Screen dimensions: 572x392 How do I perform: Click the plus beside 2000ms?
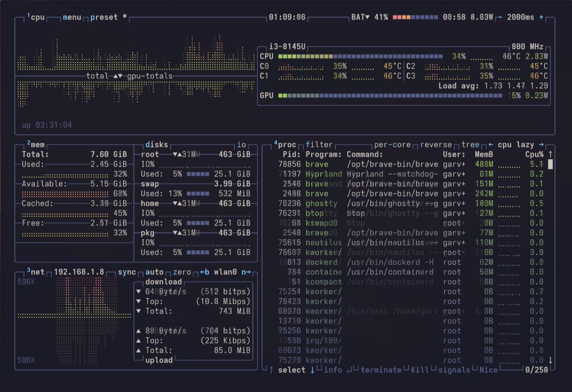tap(541, 17)
